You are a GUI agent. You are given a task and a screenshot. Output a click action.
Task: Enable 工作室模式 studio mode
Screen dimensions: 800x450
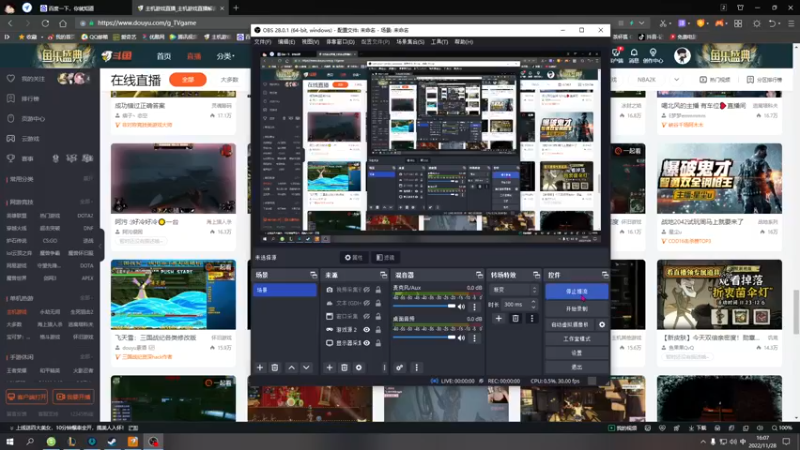pos(577,339)
